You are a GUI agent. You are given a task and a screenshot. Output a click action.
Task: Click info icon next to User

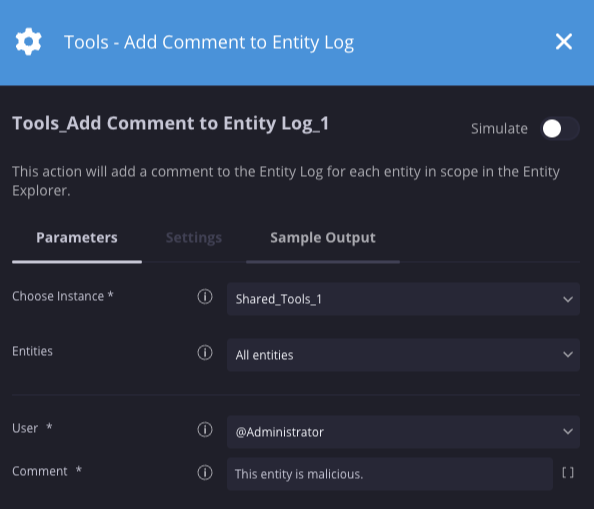[205, 429]
